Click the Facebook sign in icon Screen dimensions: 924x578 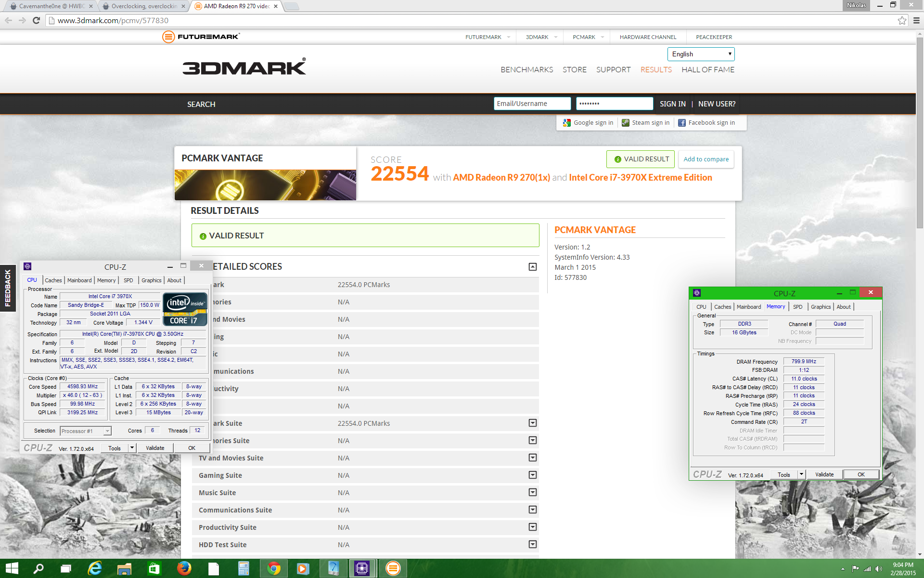682,123
